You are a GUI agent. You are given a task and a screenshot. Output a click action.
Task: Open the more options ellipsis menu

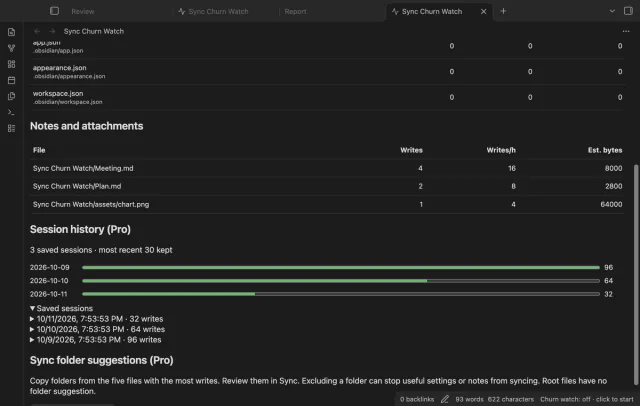tap(626, 31)
